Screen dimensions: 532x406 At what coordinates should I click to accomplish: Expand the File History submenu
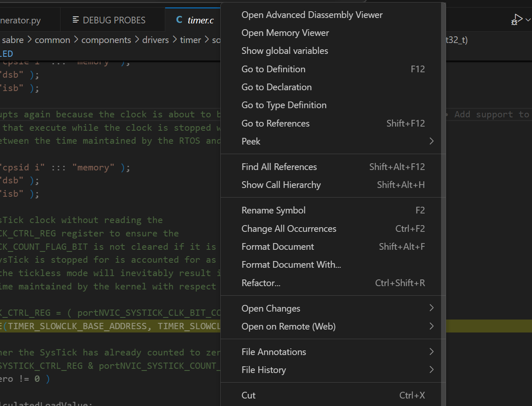point(431,370)
